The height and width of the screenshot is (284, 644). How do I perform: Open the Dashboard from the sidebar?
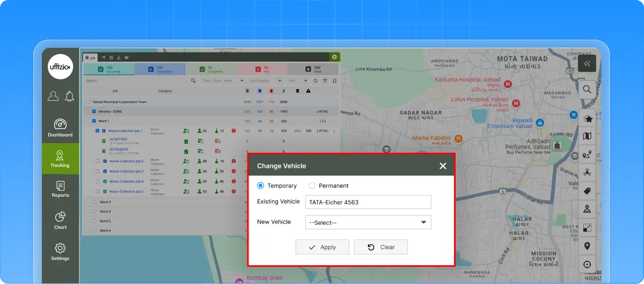[60, 128]
